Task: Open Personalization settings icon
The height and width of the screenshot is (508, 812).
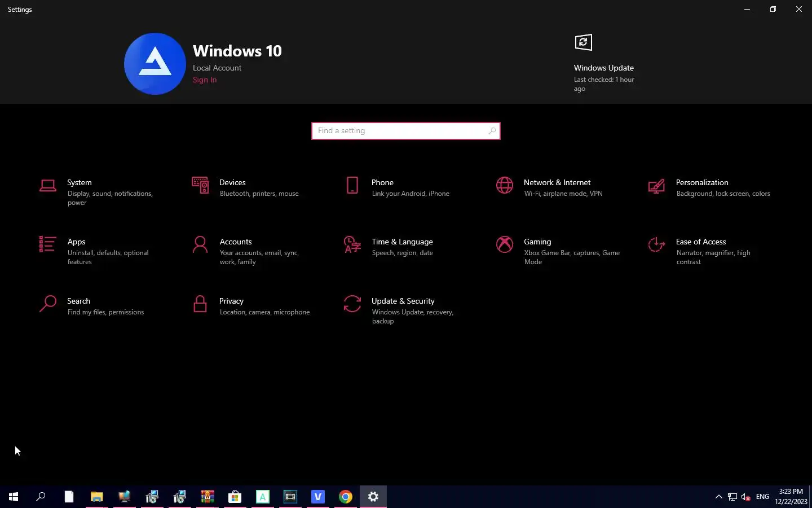Action: tap(656, 186)
